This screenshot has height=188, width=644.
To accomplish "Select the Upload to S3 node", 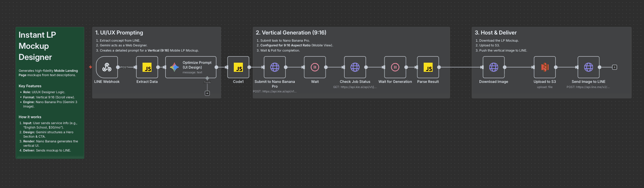I will point(545,67).
